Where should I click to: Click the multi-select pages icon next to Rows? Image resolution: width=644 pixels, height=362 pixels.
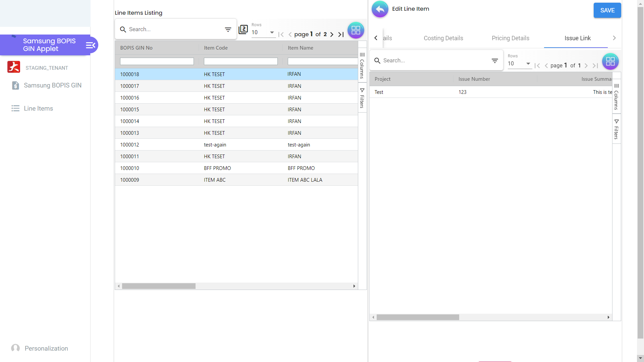click(243, 29)
